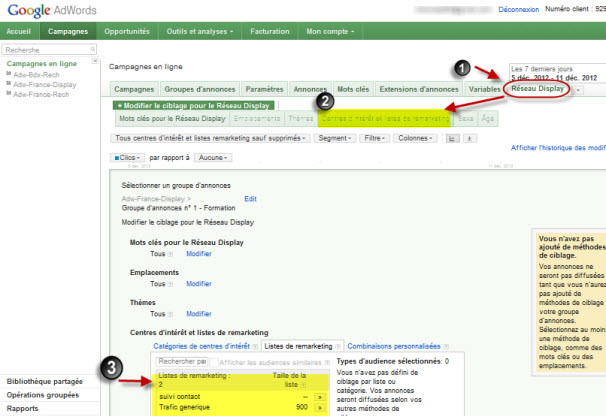This screenshot has height=416, width=606.
Task: Toggle the graph display icon next to Colonnes
Action: (453, 138)
